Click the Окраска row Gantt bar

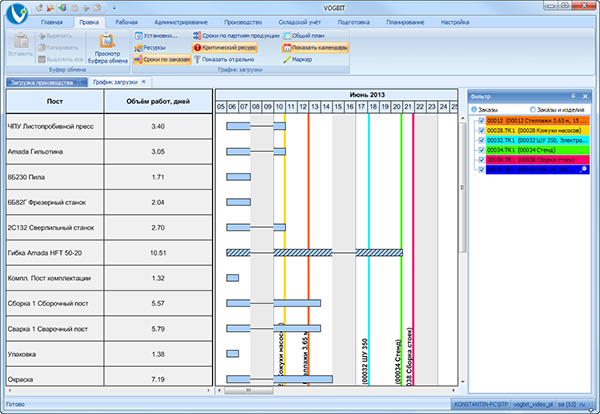click(279, 379)
